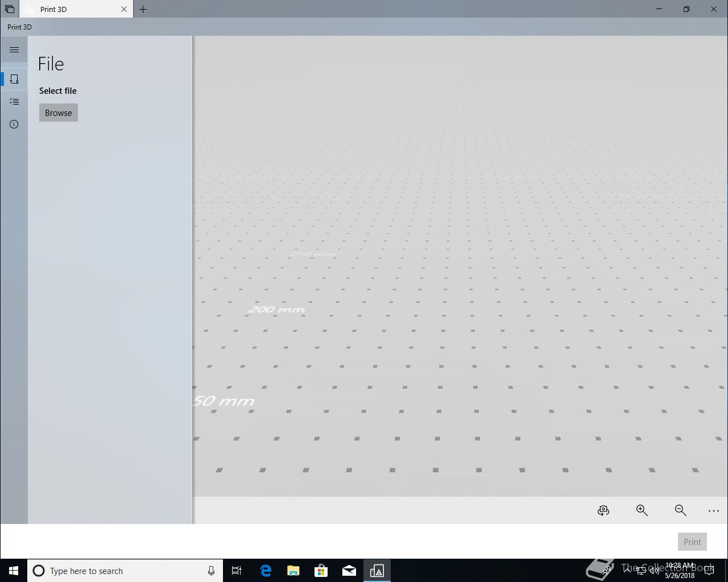Screen dimensions: 728x582
Task: Select the File page icon in sidebar
Action: tap(14, 79)
